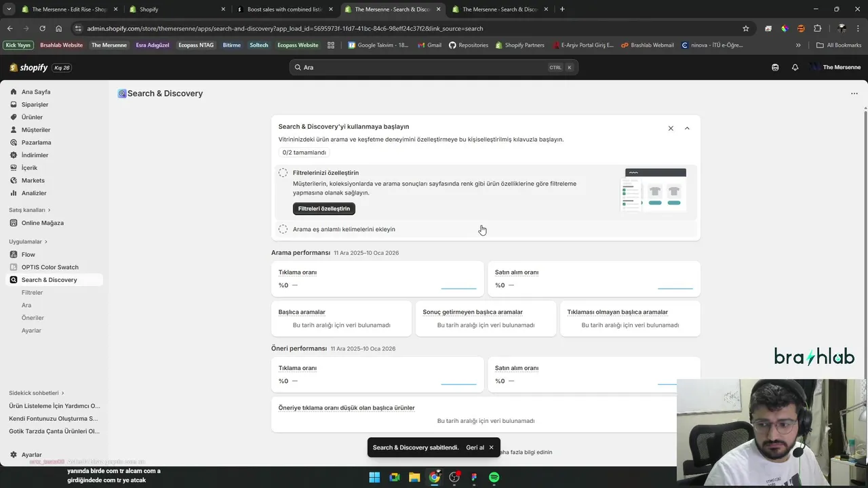868x488 pixels.
Task: Collapse the setup guide with chevron up
Action: pos(687,128)
